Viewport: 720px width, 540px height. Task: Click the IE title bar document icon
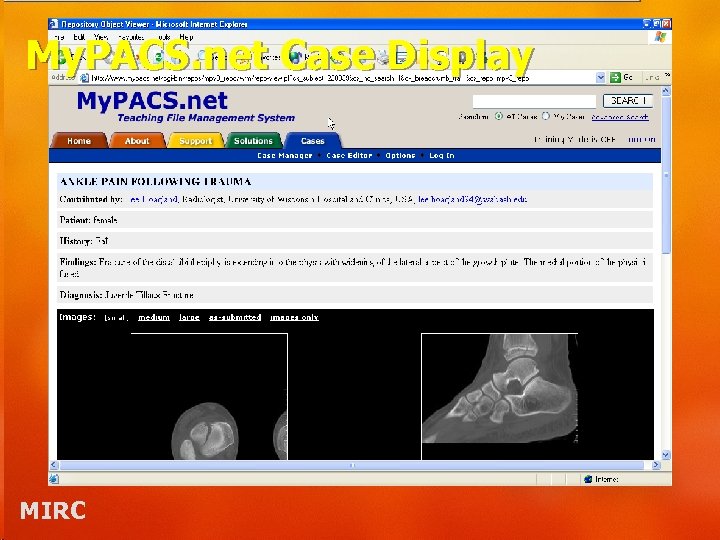[54, 23]
